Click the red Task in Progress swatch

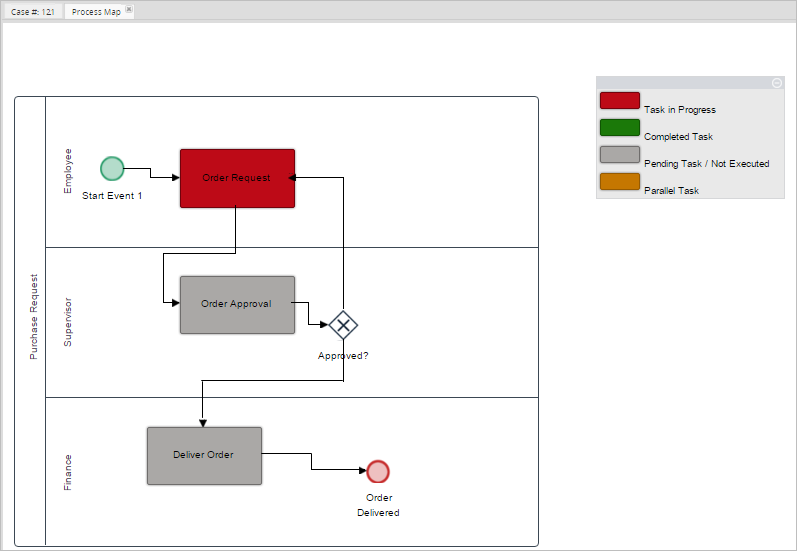[x=619, y=101]
